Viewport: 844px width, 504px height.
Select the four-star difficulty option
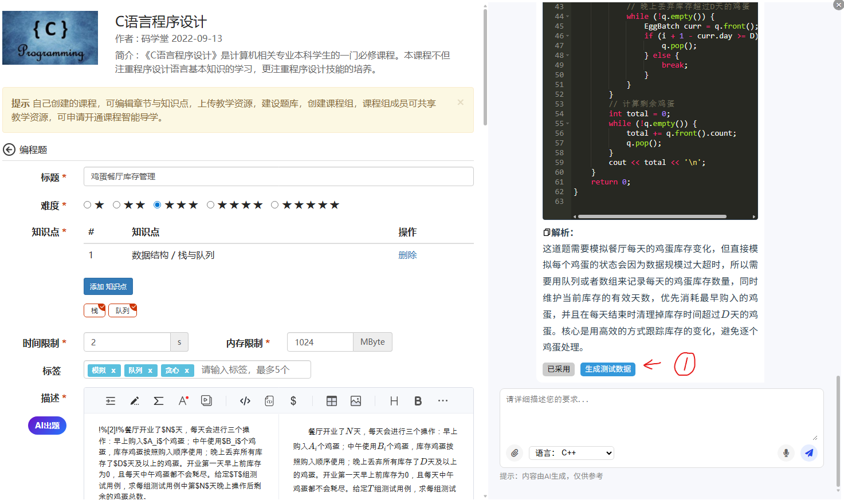[x=210, y=205]
